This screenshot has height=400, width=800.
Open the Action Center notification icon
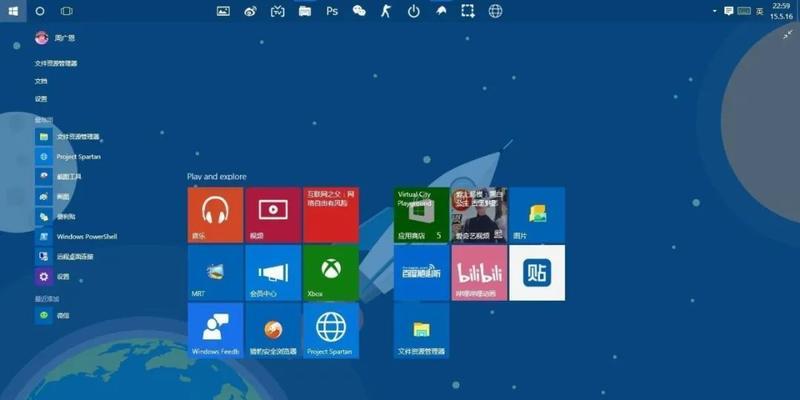[729, 11]
